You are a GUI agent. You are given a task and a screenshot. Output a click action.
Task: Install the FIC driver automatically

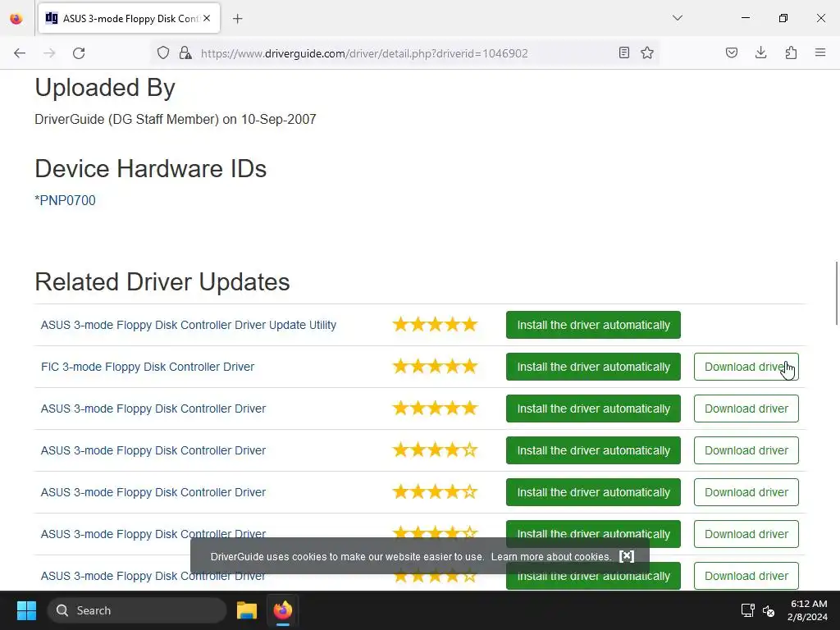(593, 367)
